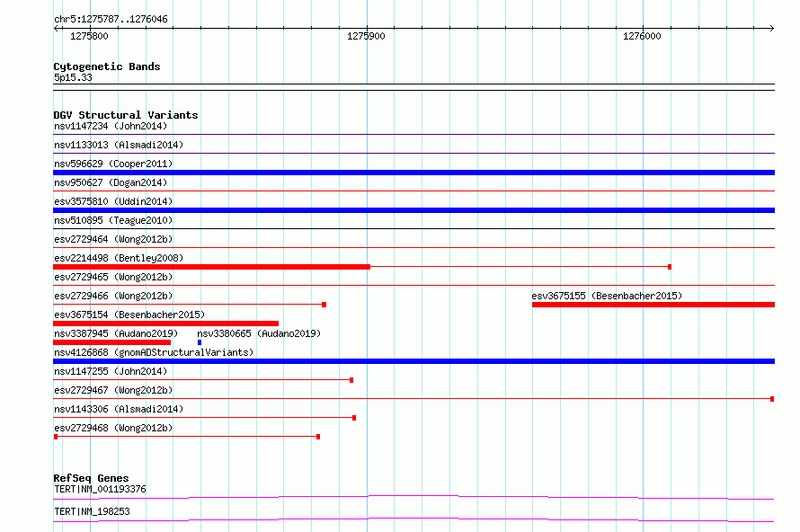Click the ruler's right arrow end

click(x=772, y=28)
